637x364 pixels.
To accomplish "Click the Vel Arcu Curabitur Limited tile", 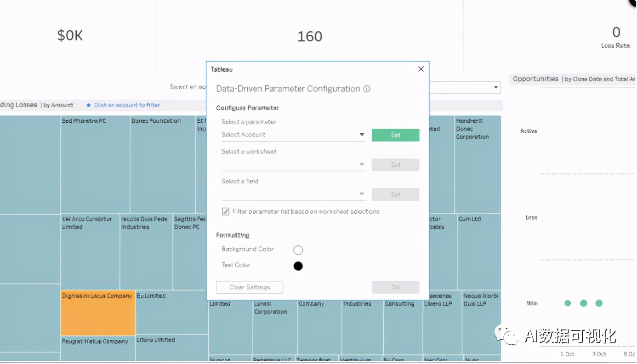I will click(x=90, y=251).
